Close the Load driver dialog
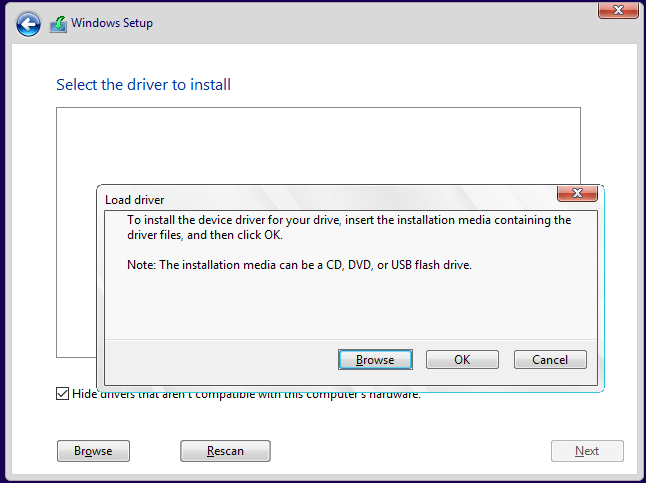Screen dimensions: 646x483 pyautogui.click(x=577, y=194)
